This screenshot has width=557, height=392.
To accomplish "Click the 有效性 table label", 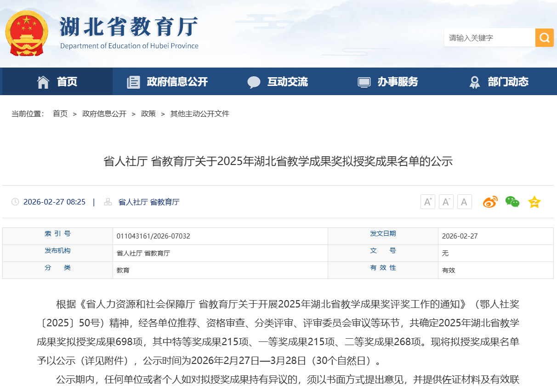I will (x=383, y=267).
